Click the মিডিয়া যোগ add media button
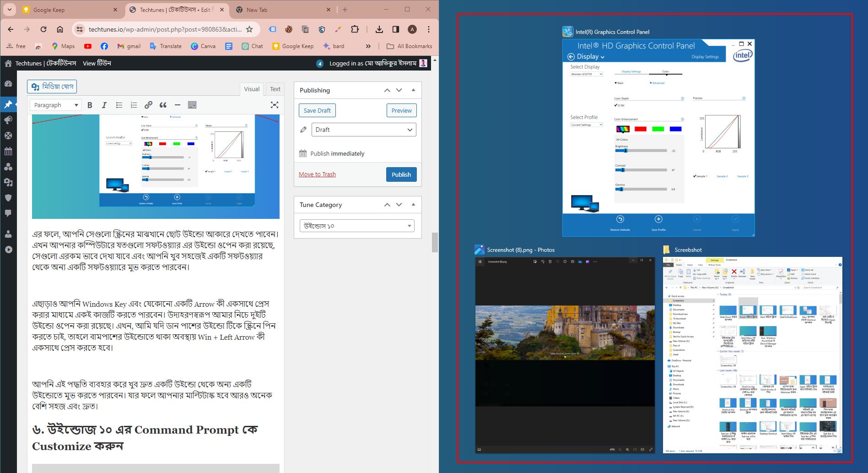The image size is (868, 473). tap(52, 87)
